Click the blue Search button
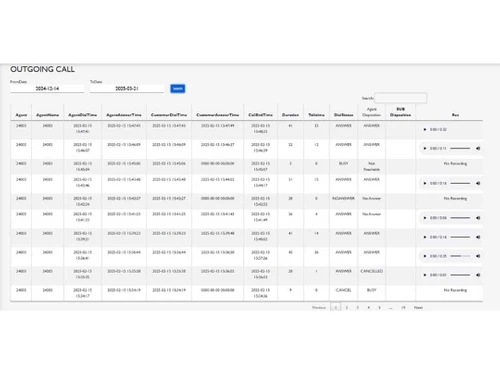The width and height of the screenshot is (500, 375). tap(178, 89)
